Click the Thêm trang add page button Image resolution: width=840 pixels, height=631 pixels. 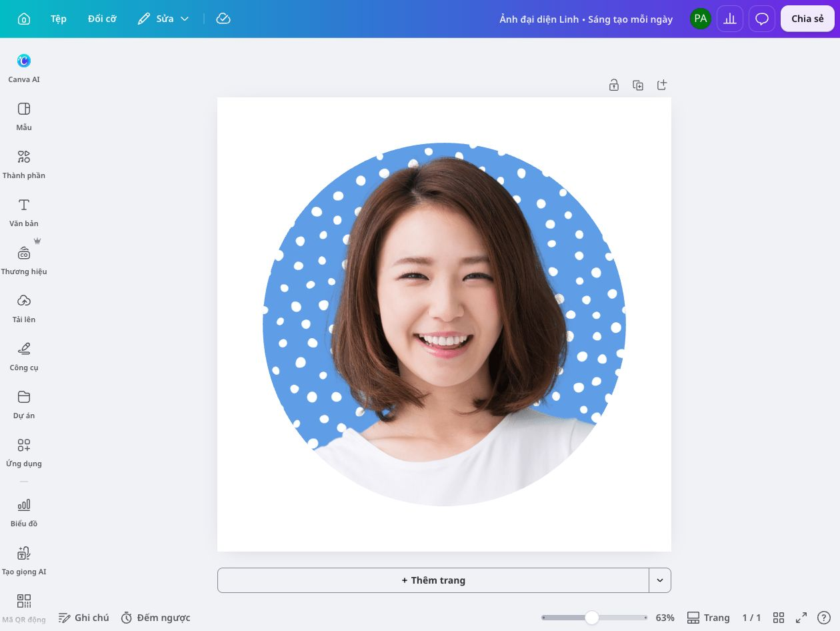[433, 580]
